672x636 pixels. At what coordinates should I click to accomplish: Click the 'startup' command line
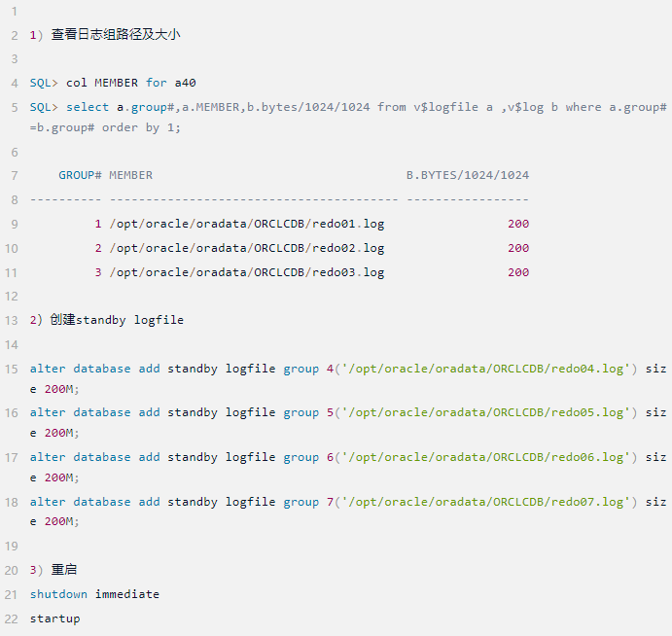click(54, 618)
